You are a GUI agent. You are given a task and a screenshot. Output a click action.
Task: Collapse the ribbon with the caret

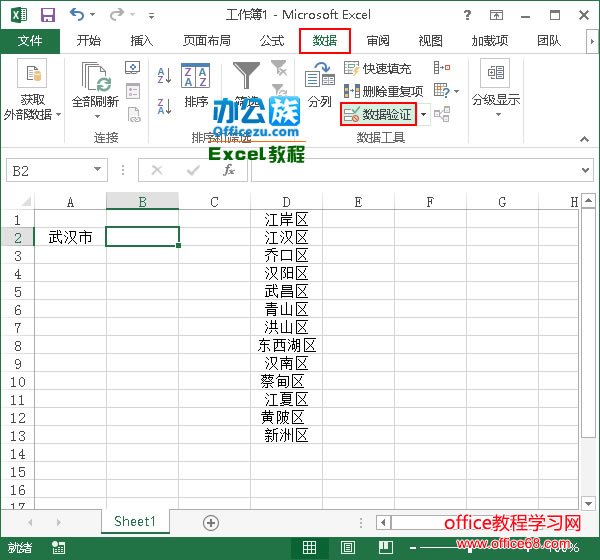coord(584,139)
